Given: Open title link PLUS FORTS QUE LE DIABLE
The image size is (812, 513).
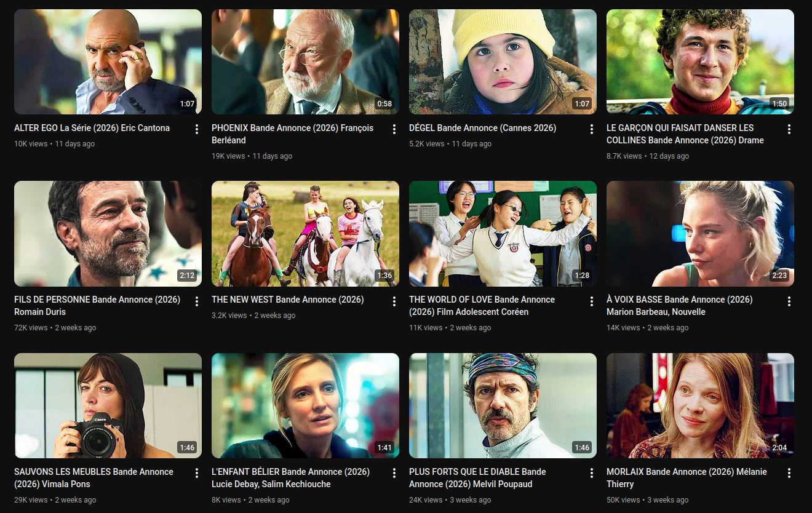Looking at the screenshot, I should (477, 478).
